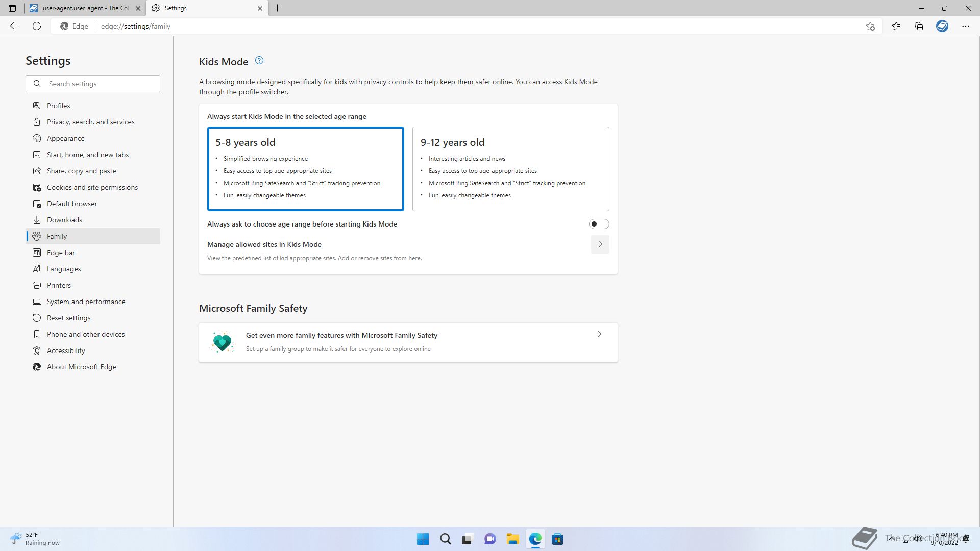Image resolution: width=980 pixels, height=551 pixels.
Task: Switch to Settings tab
Action: 207,8
